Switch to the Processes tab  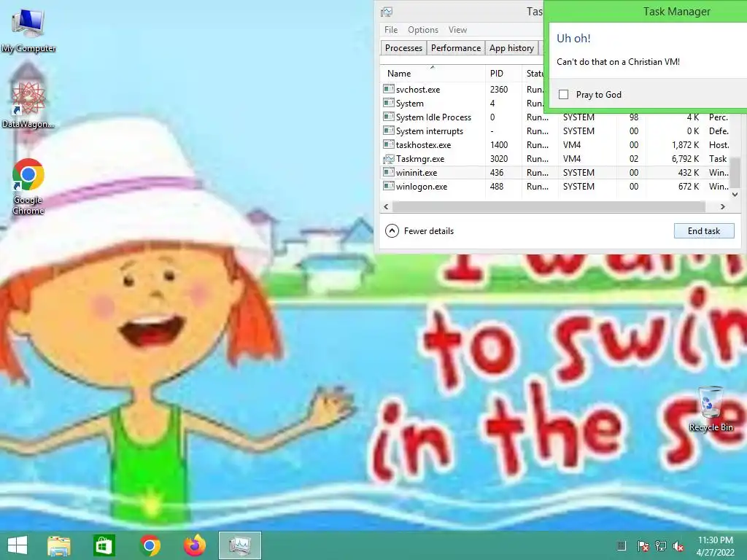403,48
